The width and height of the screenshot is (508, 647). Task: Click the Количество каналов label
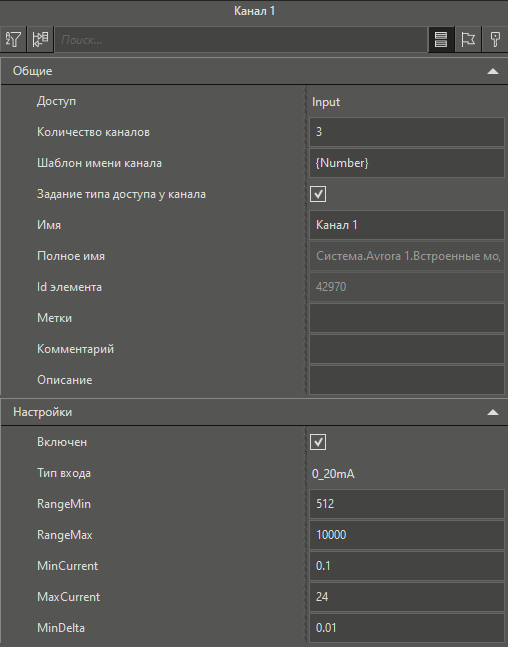[x=93, y=132]
